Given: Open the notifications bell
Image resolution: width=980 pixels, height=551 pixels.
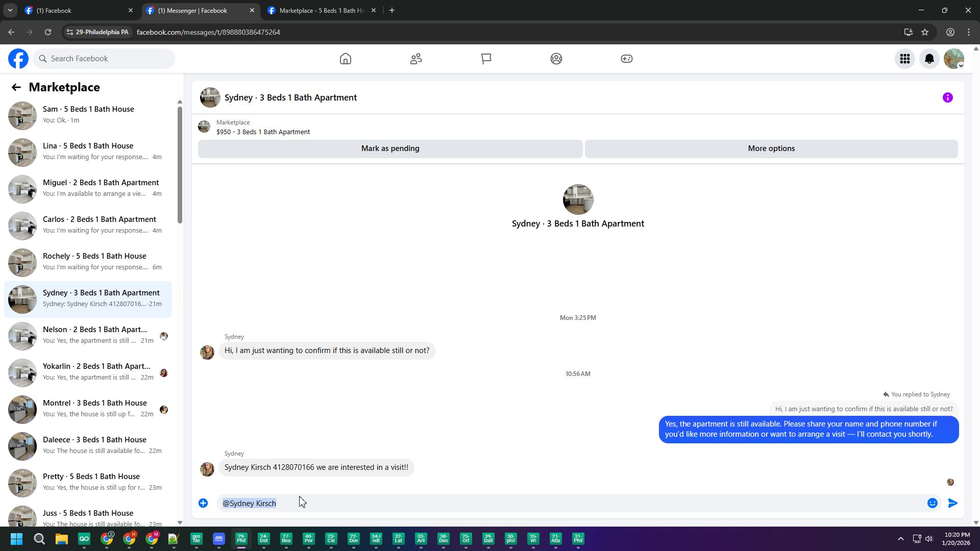Looking at the screenshot, I should [929, 59].
